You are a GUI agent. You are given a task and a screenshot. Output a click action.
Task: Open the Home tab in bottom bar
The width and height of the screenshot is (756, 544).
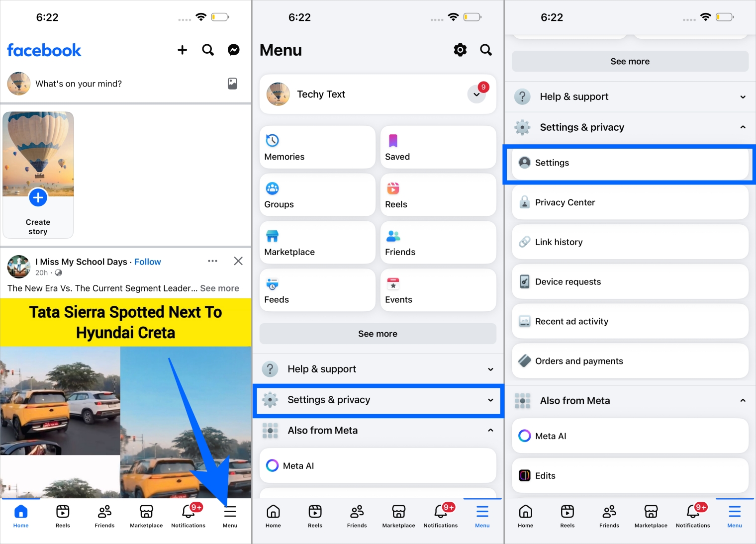pyautogui.click(x=20, y=516)
